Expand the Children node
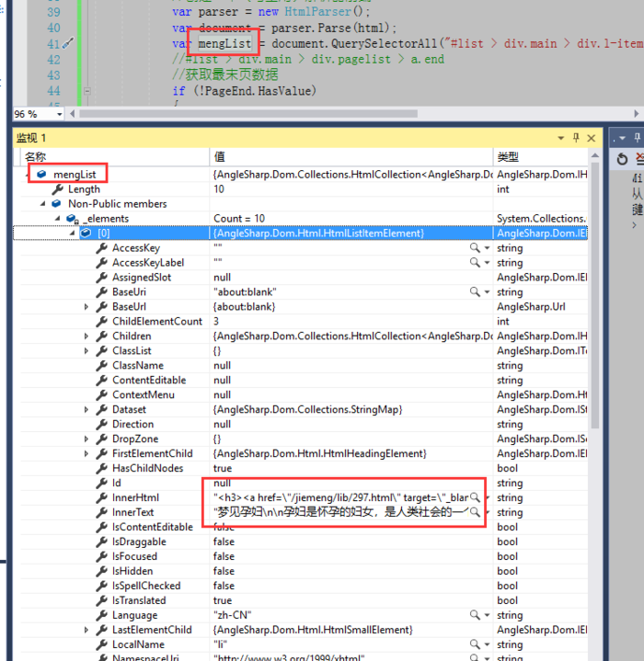 [x=86, y=336]
